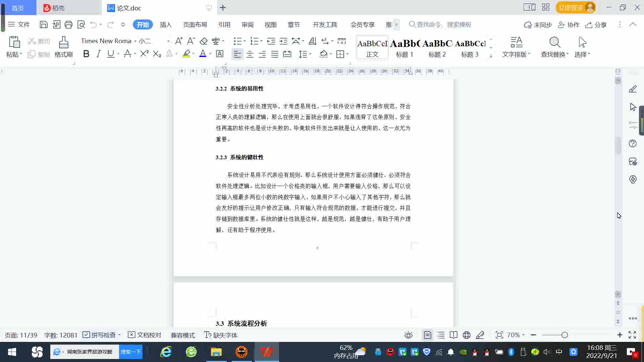Screen dimensions: 644x362
Task: Increase font size with A+ icon
Action: (x=179, y=41)
